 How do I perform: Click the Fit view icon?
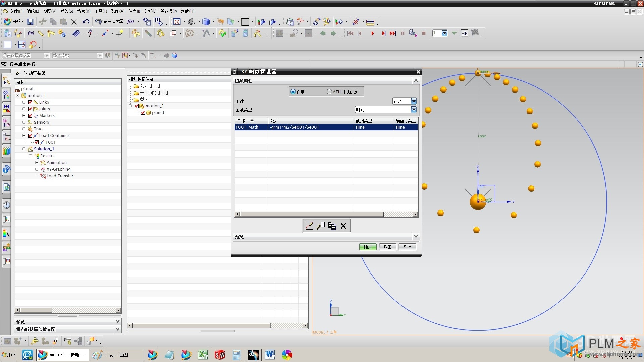(x=177, y=22)
